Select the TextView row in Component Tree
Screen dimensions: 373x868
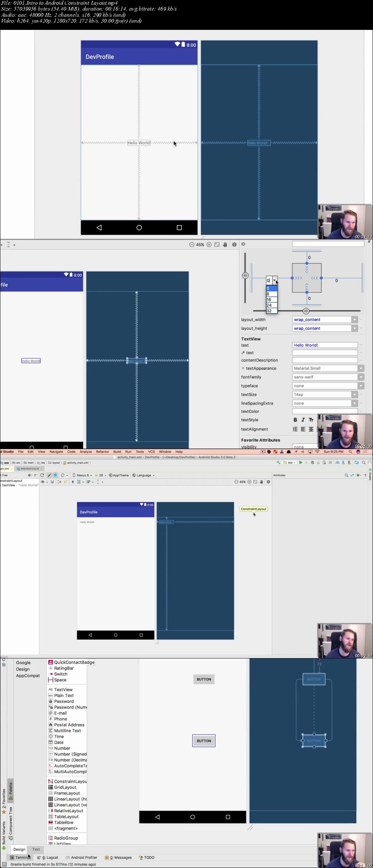pos(20,485)
